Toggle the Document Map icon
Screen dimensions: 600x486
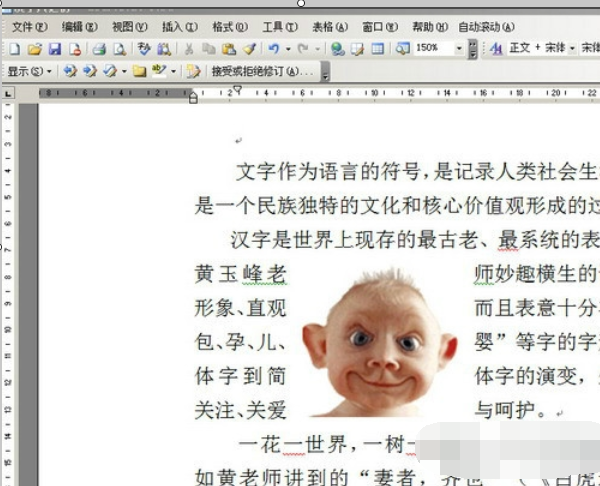tap(403, 49)
